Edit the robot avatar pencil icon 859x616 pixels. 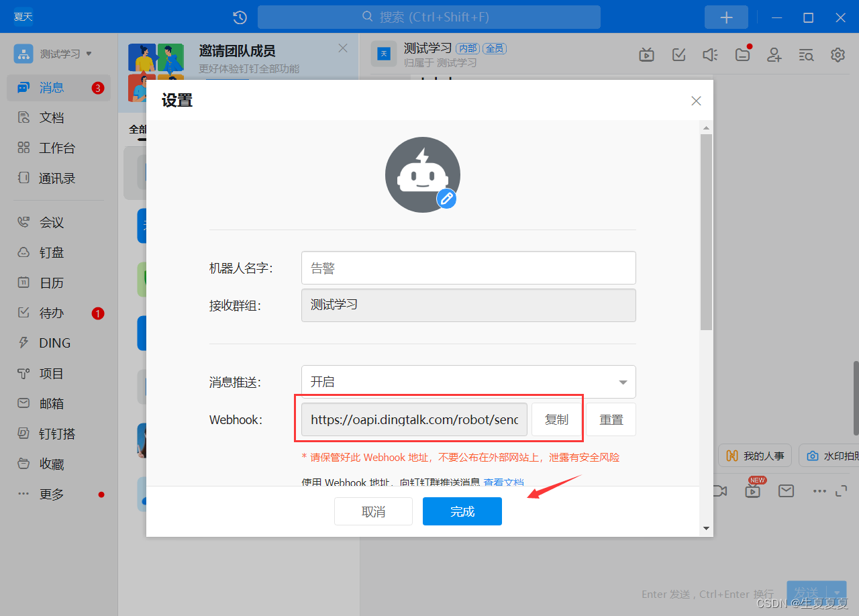coord(446,198)
